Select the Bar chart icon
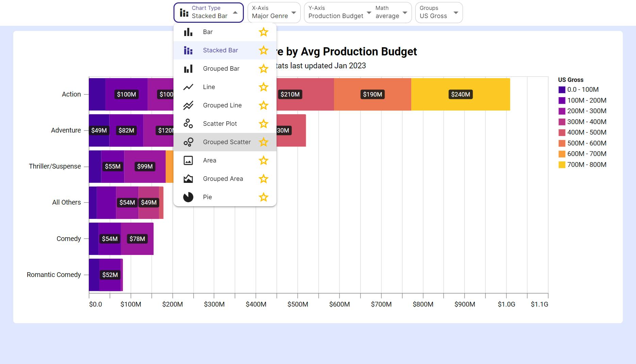The width and height of the screenshot is (636, 364). click(188, 32)
